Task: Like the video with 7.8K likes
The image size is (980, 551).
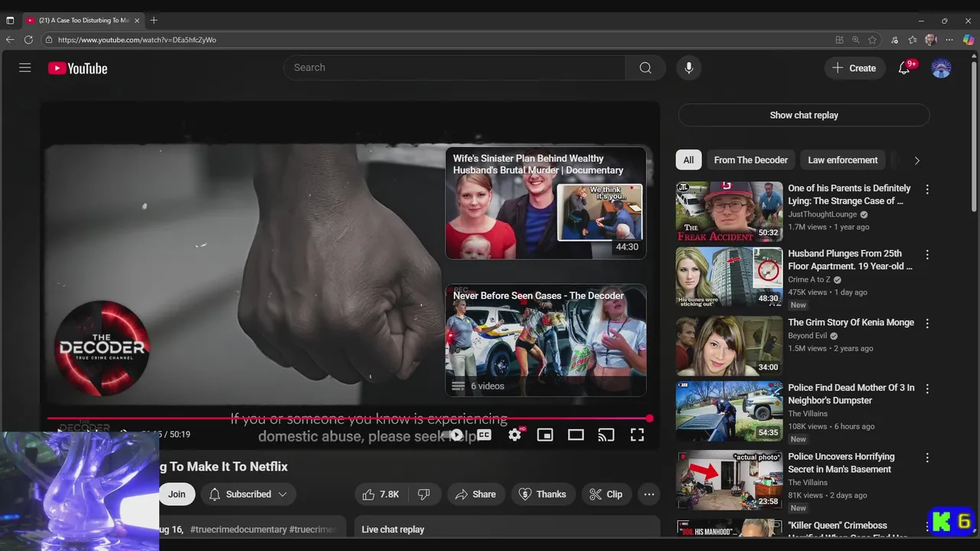Action: 381,494
